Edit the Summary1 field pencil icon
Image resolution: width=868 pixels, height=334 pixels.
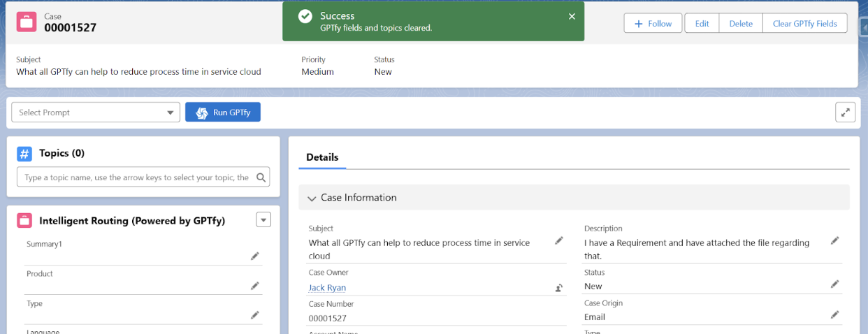pos(255,256)
